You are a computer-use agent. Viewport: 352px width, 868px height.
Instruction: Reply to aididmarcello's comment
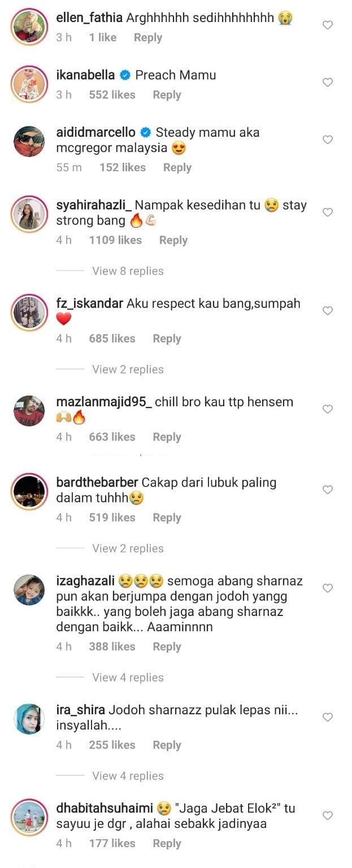[x=177, y=167]
